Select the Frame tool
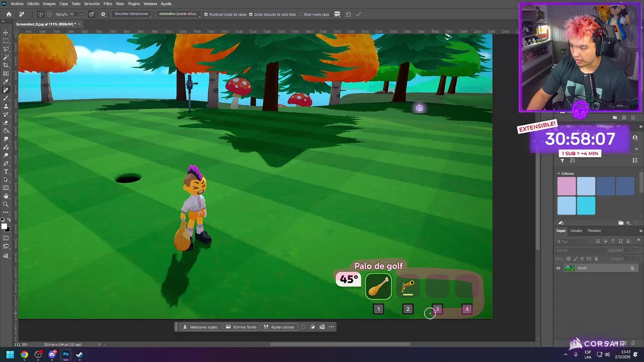 point(6,73)
